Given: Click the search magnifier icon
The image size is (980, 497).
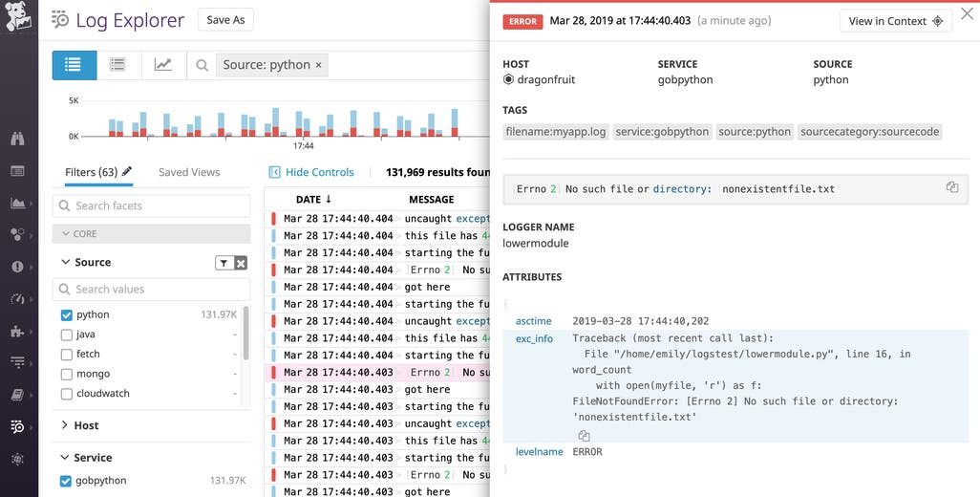Looking at the screenshot, I should [202, 65].
